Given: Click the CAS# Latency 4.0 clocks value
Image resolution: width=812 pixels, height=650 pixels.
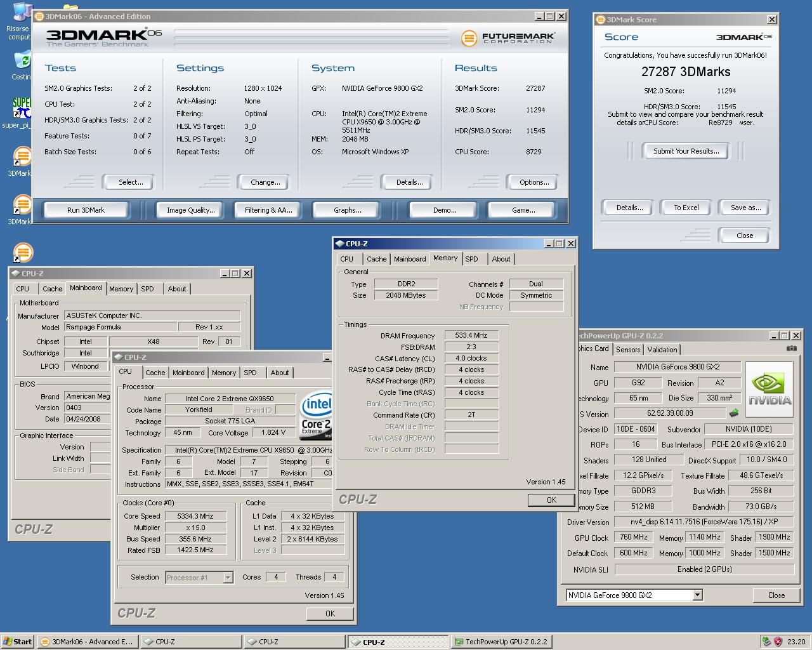Looking at the screenshot, I should pyautogui.click(x=471, y=358).
